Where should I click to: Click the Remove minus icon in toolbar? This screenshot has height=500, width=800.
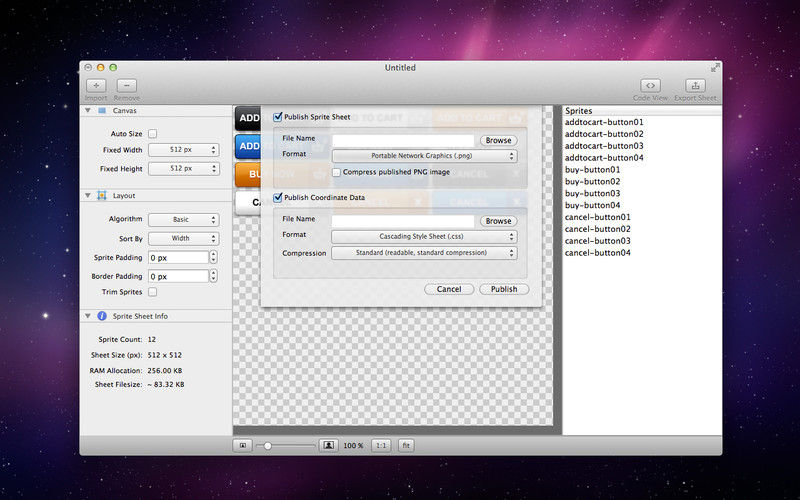point(127,86)
